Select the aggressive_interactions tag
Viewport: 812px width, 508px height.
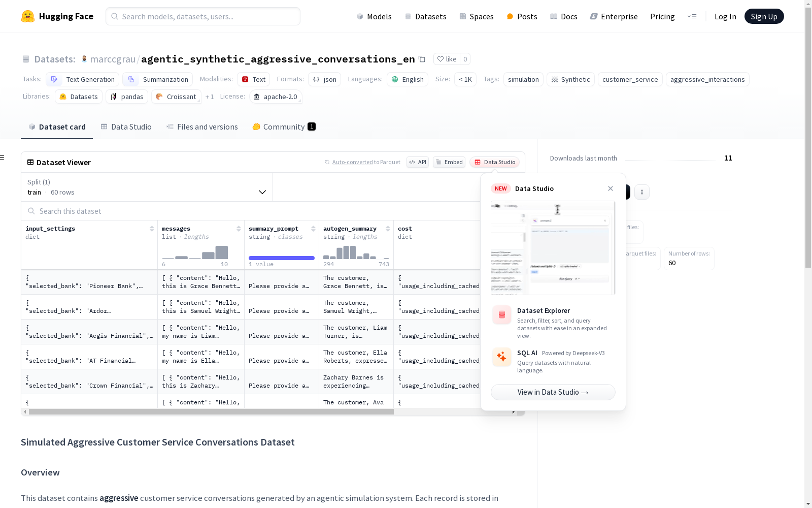click(707, 79)
